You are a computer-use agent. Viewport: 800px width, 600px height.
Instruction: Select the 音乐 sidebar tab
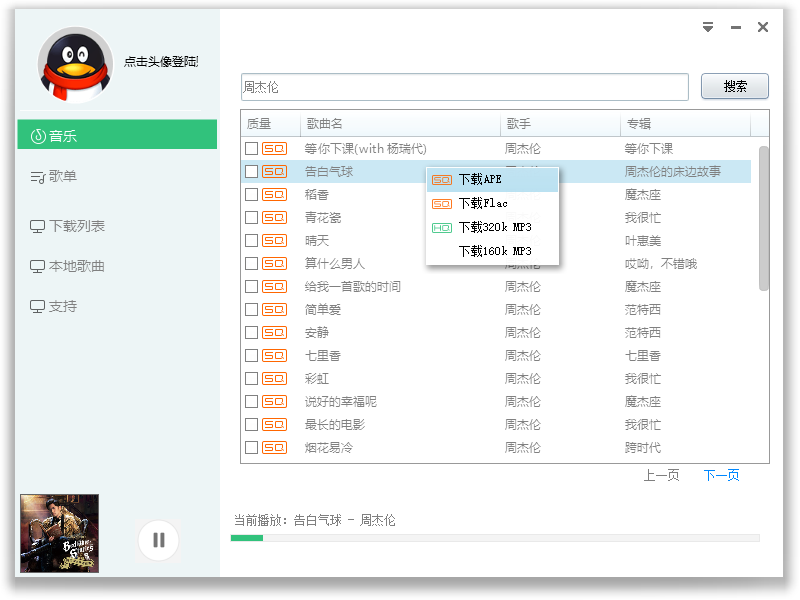click(117, 135)
